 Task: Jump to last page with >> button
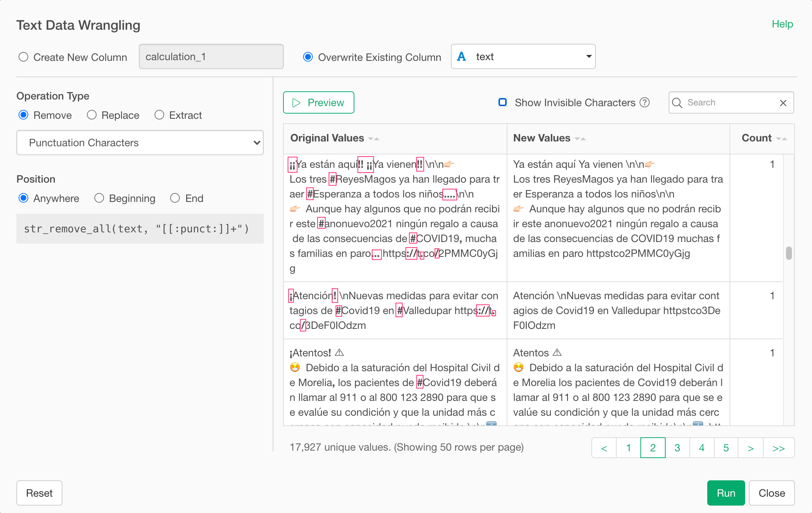[778, 448]
